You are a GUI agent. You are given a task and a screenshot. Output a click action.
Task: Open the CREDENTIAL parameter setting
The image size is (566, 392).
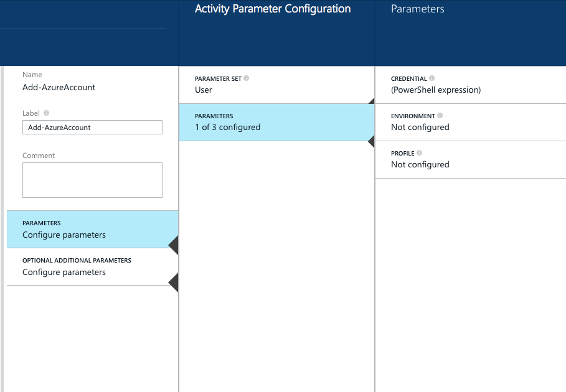(471, 85)
